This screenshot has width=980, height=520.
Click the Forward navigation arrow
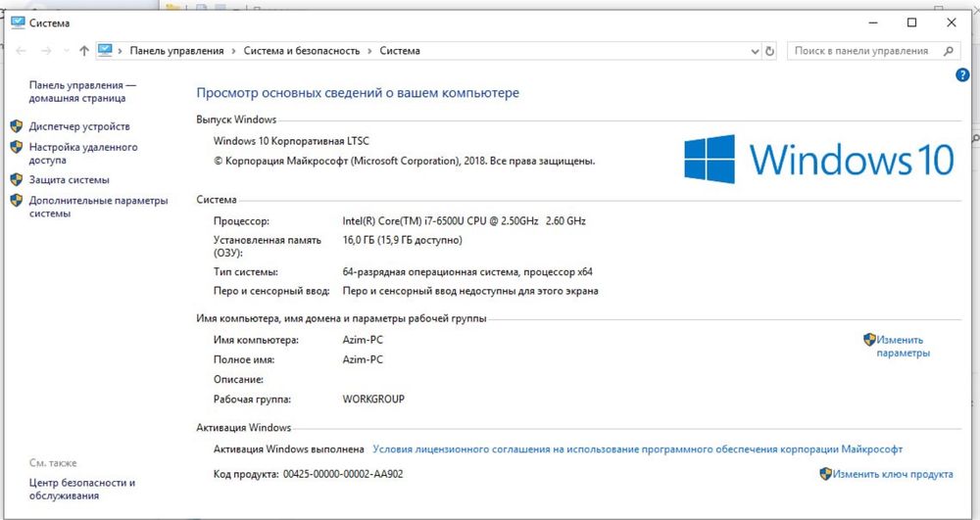[46, 51]
